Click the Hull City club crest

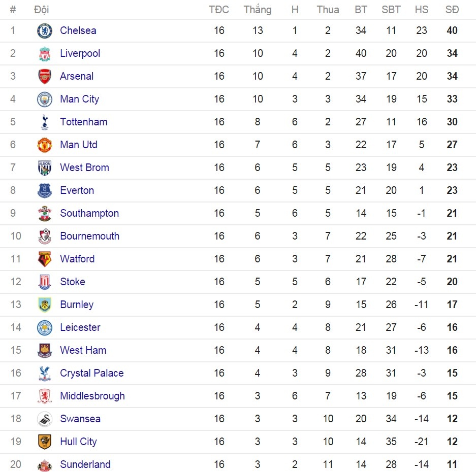45,442
